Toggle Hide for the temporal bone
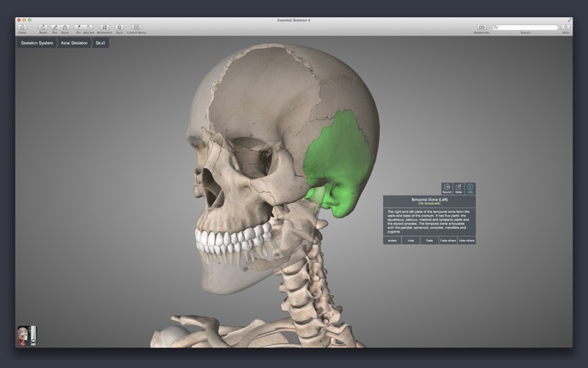Viewport: 588px width, 368px height. [410, 240]
